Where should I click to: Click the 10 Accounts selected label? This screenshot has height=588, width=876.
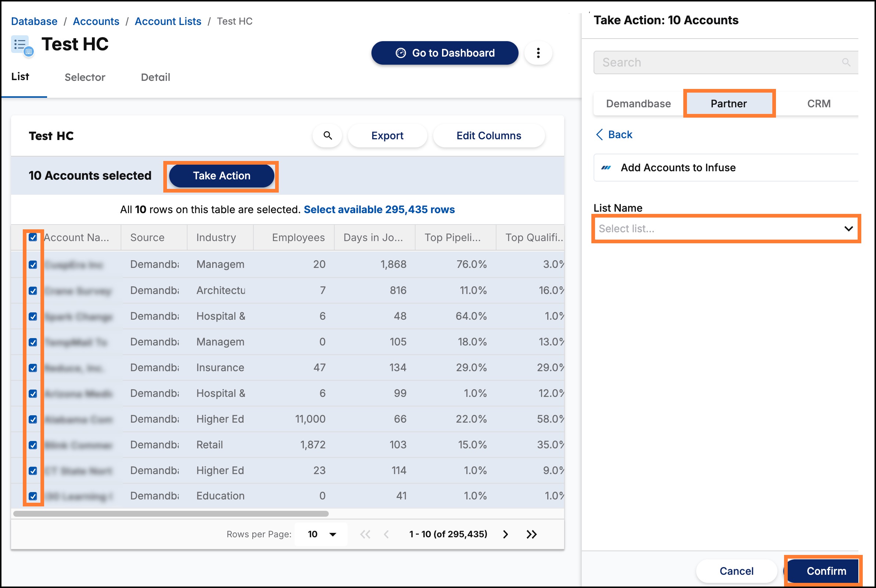click(90, 176)
